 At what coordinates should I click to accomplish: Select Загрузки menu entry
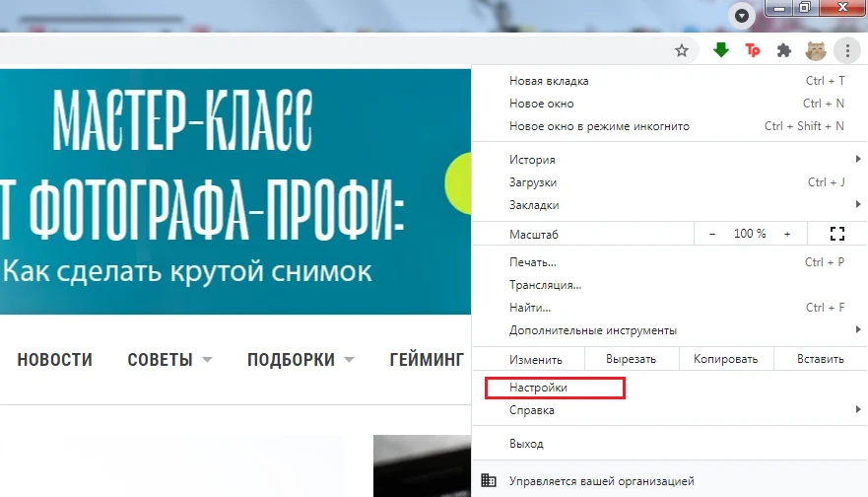(x=533, y=182)
